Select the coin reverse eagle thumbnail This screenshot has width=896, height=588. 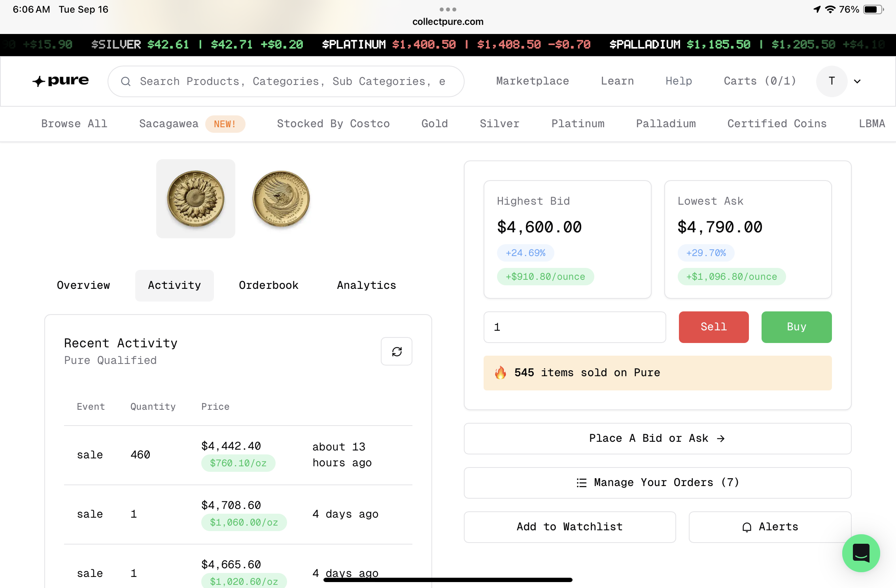pos(281,199)
